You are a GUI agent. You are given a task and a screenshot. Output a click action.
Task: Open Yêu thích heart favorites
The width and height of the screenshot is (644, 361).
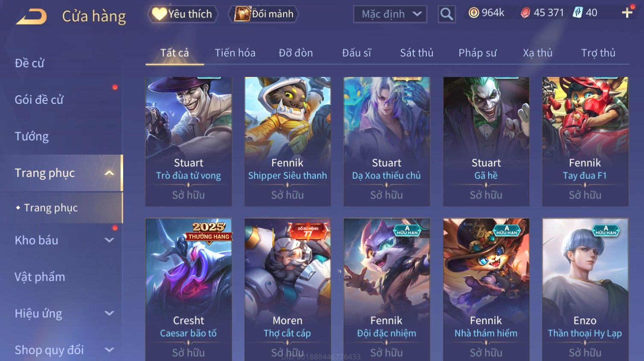(183, 14)
